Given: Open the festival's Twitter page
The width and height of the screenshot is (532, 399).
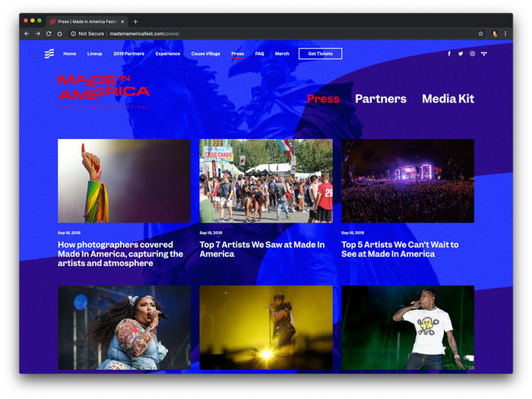Looking at the screenshot, I should pos(461,54).
